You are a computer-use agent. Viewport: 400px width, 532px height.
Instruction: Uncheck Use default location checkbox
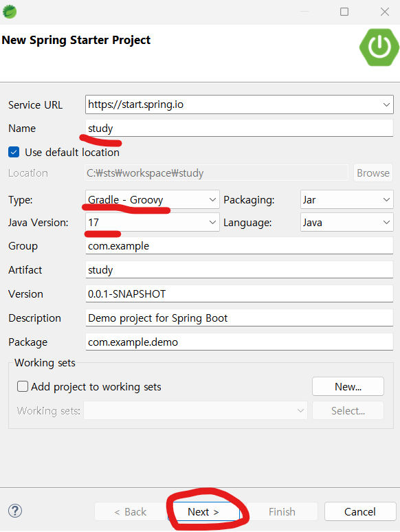pos(14,153)
